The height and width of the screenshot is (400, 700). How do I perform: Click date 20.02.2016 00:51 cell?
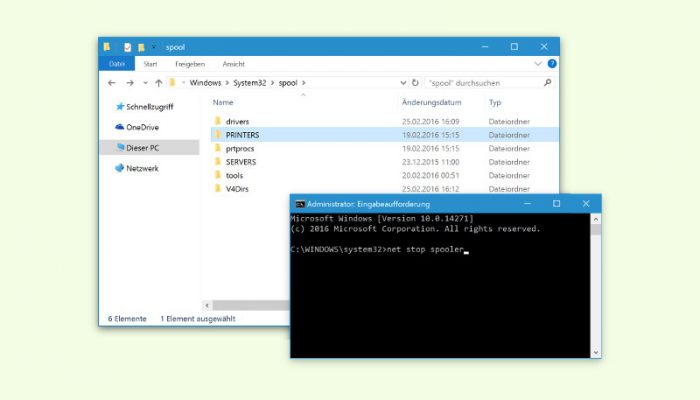[x=430, y=175]
